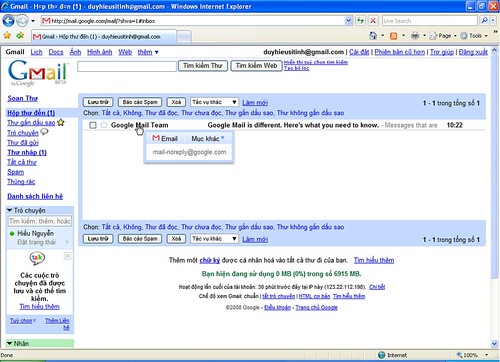This screenshot has height=362, width=500.
Task: Click the Home page toolbar icon
Action: (373, 35)
